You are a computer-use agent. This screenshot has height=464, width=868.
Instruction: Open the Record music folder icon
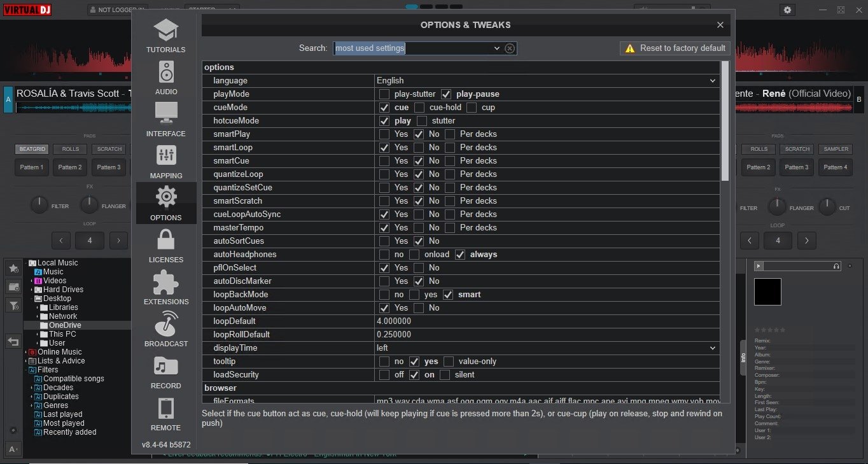coord(166,366)
